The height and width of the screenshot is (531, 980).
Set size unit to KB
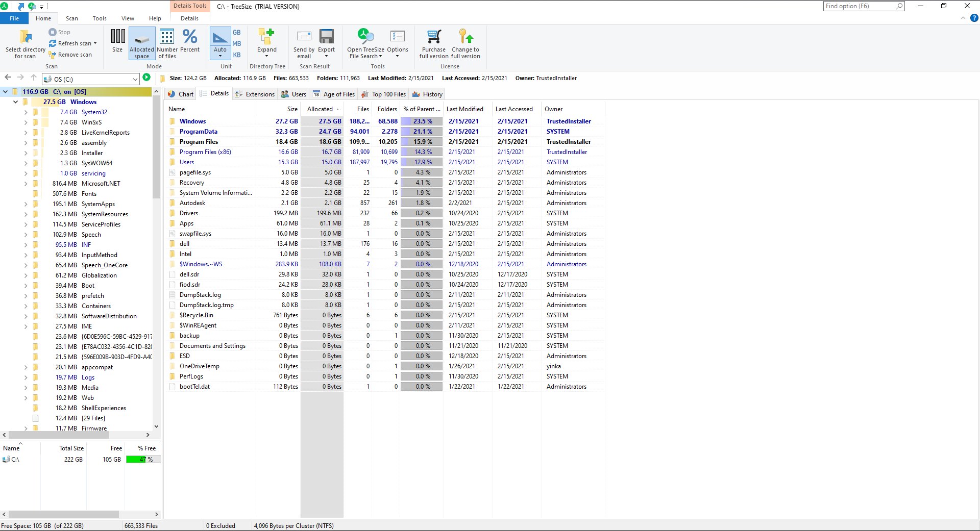[237, 55]
